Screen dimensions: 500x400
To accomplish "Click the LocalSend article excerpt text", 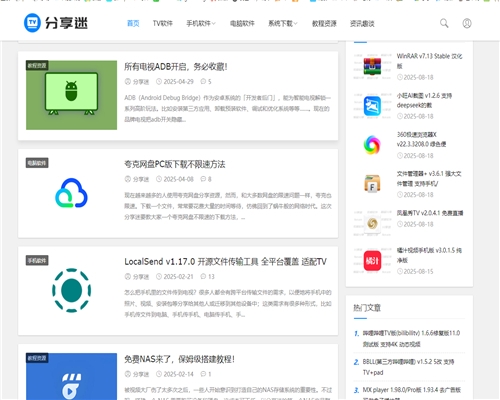I will [x=228, y=303].
